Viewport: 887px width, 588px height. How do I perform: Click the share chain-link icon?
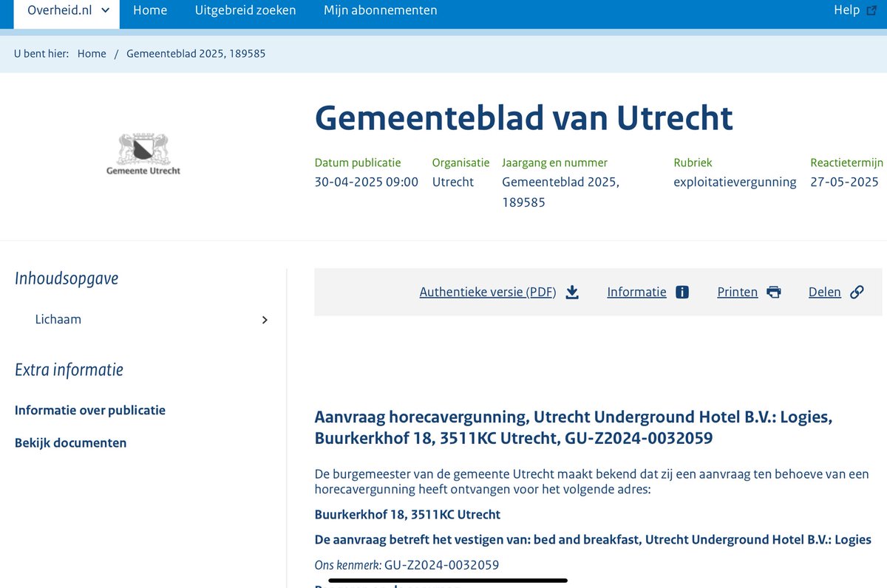(x=857, y=292)
